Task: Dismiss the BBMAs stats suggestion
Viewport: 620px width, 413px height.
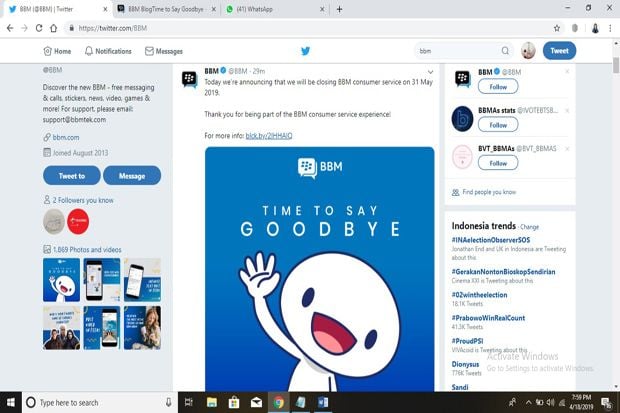Action: click(567, 110)
